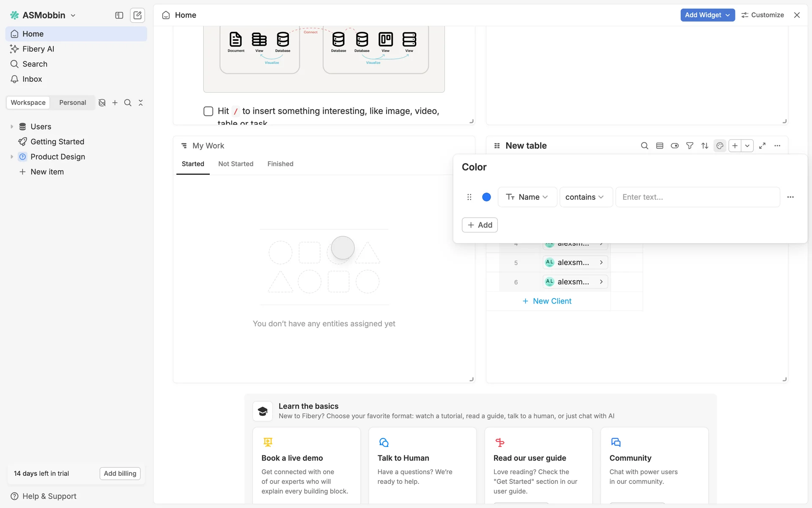Click the Add billing button
812x508 pixels.
[x=120, y=473]
